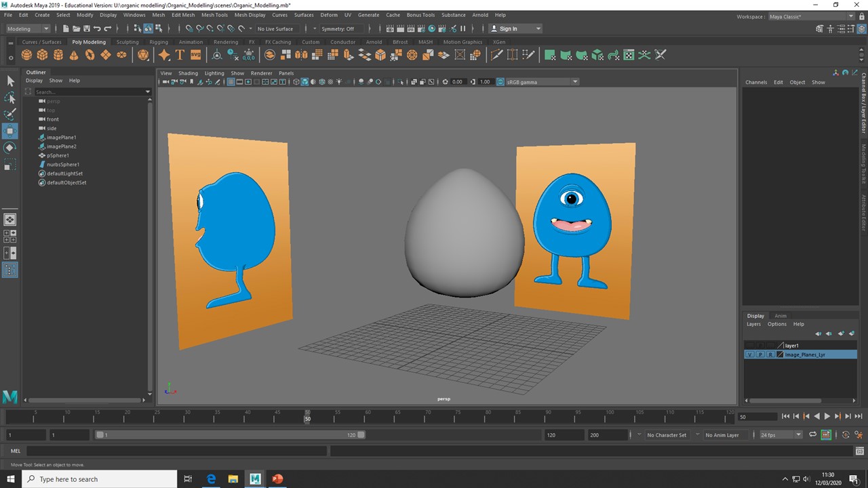This screenshot has width=868, height=488.
Task: Select the polygon Sphere tool on the shelf
Action: click(x=26, y=55)
